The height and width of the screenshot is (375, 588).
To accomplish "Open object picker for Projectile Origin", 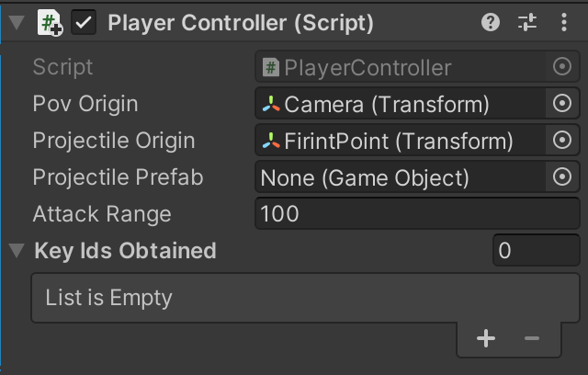I will point(562,141).
